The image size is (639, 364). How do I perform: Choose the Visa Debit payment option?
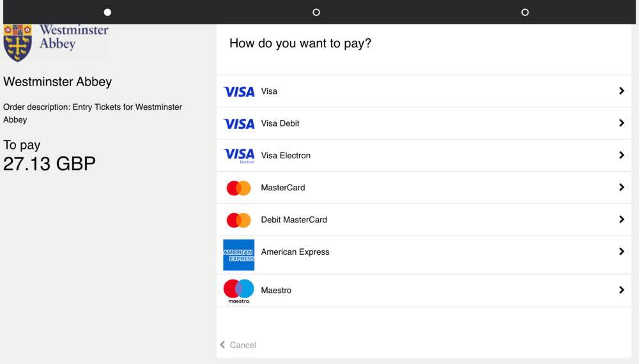[x=424, y=123]
